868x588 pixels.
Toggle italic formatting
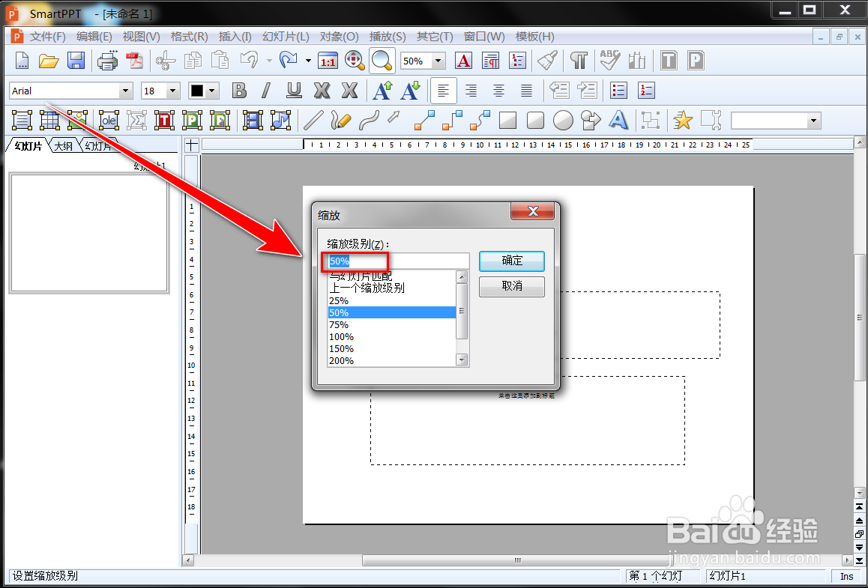(266, 90)
